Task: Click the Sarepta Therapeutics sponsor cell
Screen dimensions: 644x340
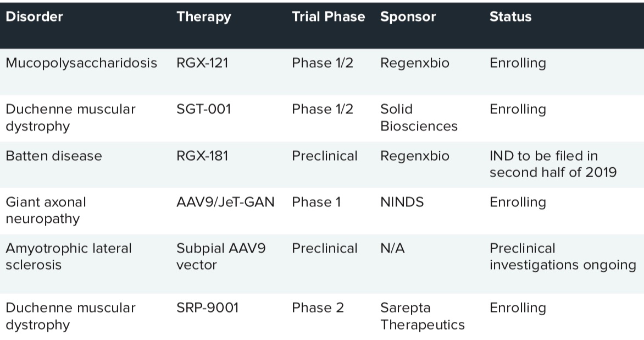Action: [422, 316]
